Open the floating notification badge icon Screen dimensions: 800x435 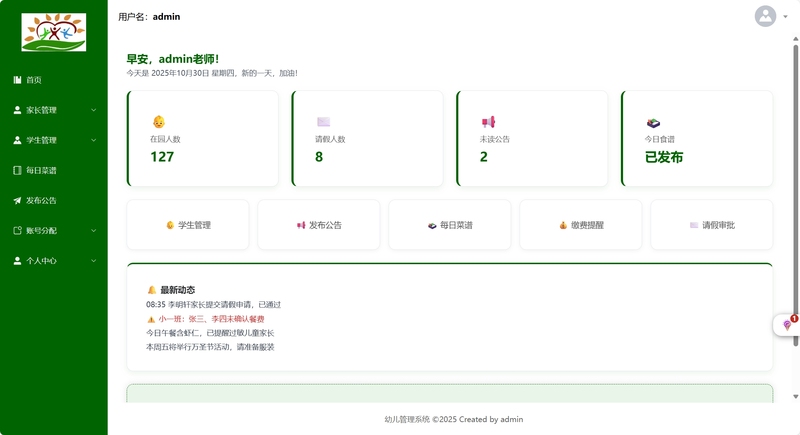788,325
